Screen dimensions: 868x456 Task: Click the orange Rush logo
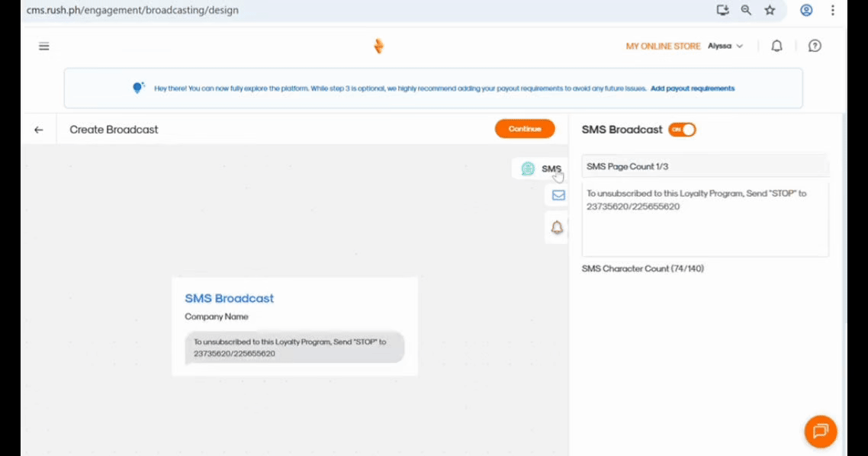[x=378, y=47]
